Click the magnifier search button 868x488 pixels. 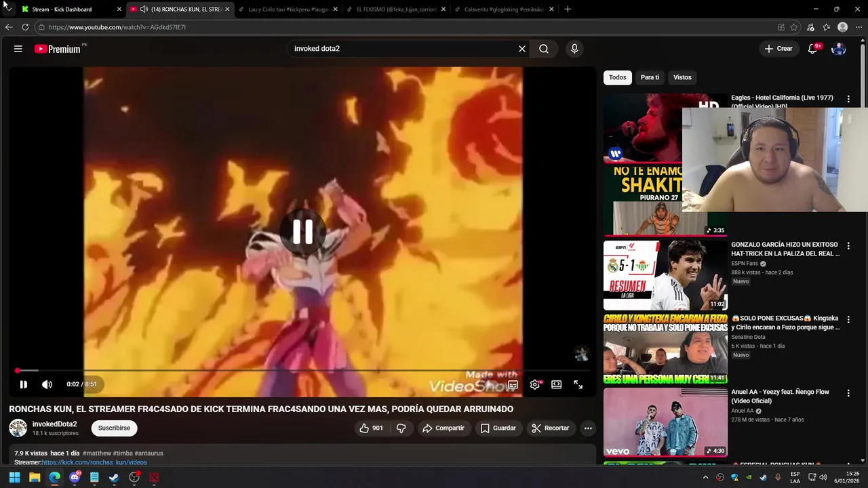[544, 49]
